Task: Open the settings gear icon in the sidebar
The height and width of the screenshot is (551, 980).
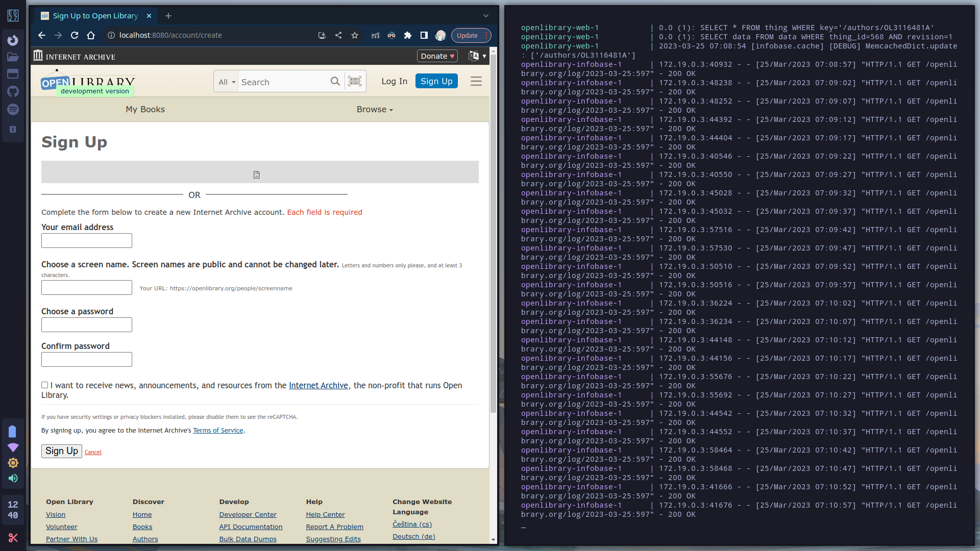Action: [13, 463]
